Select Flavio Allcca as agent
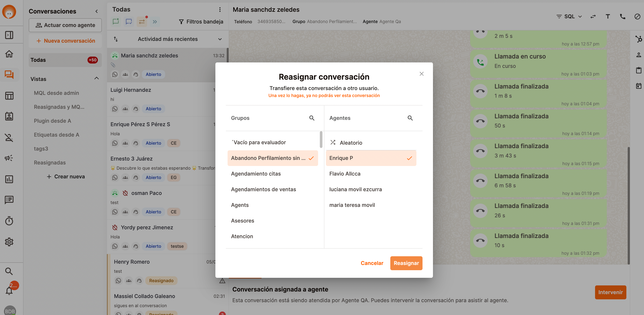644x315 pixels. point(344,174)
